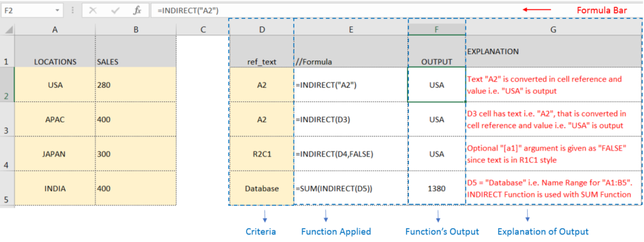Click the OUTPUT header cell
The height and width of the screenshot is (242, 644).
tap(437, 52)
